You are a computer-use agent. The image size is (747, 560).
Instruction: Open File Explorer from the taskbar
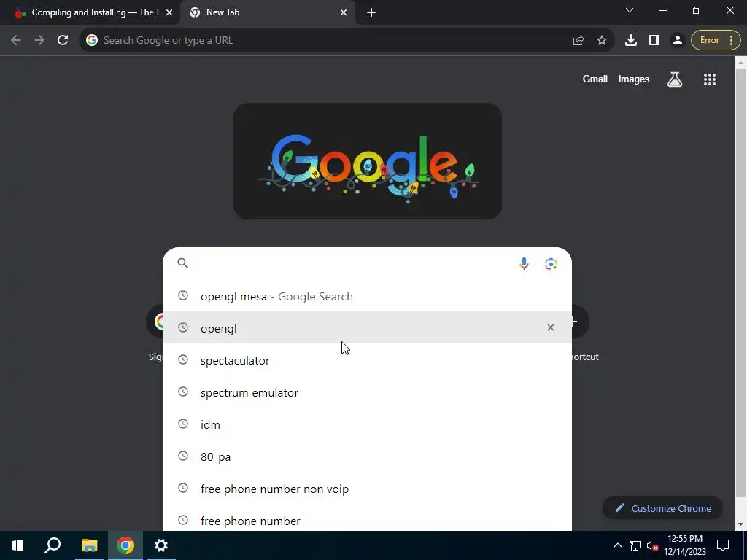click(x=89, y=545)
